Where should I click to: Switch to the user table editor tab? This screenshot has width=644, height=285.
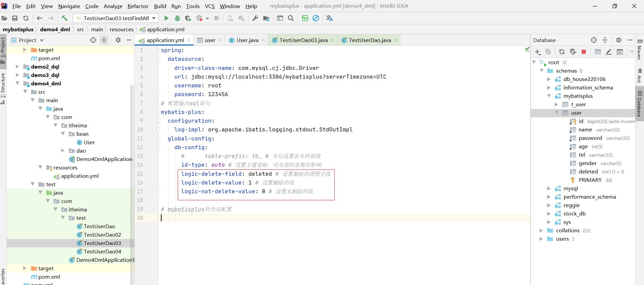click(x=210, y=40)
